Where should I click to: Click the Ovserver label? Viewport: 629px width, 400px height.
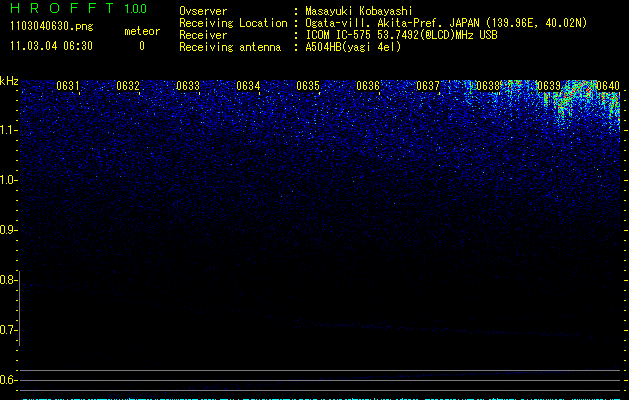pos(203,11)
